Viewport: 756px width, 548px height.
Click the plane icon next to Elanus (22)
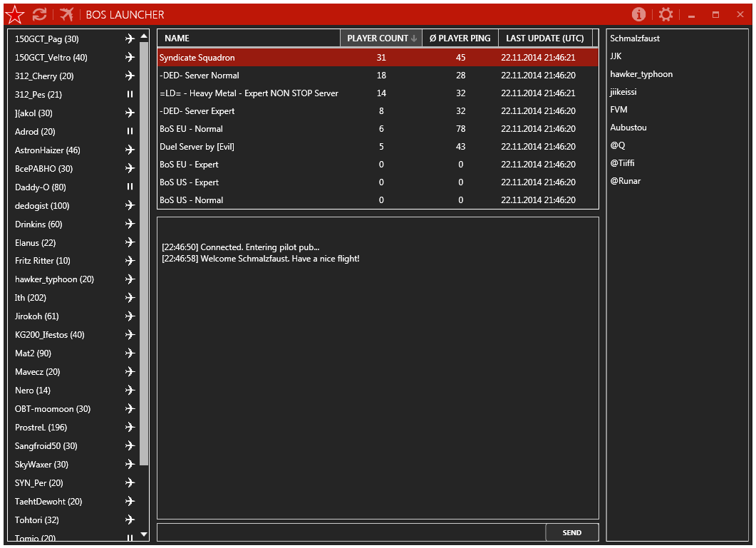click(x=130, y=242)
